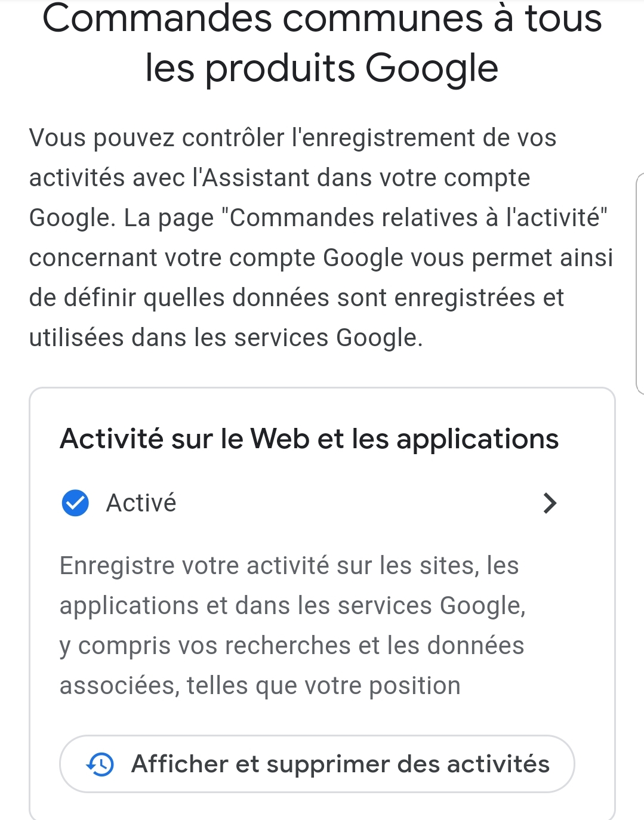Click the les produits Google title line
644x820 pixels.
pyautogui.click(x=322, y=68)
